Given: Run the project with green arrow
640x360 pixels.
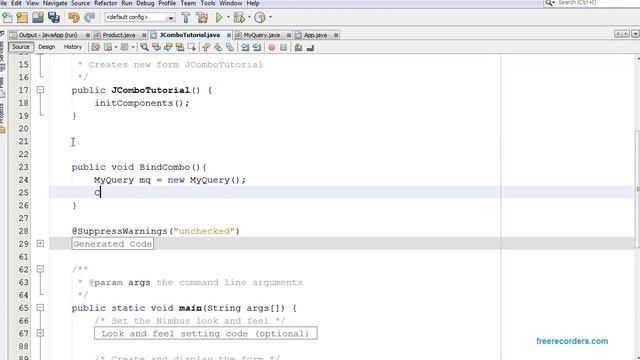Looking at the screenshot, I should pyautogui.click(x=219, y=18).
